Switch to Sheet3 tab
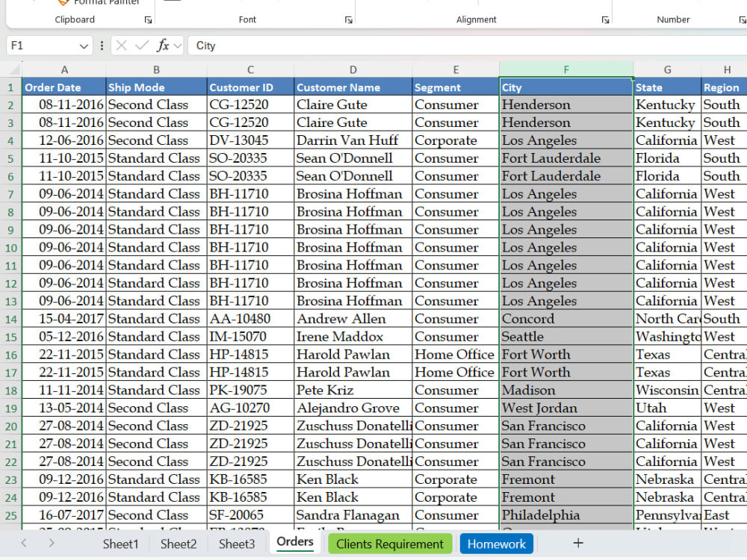The width and height of the screenshot is (747, 560). coord(237,544)
